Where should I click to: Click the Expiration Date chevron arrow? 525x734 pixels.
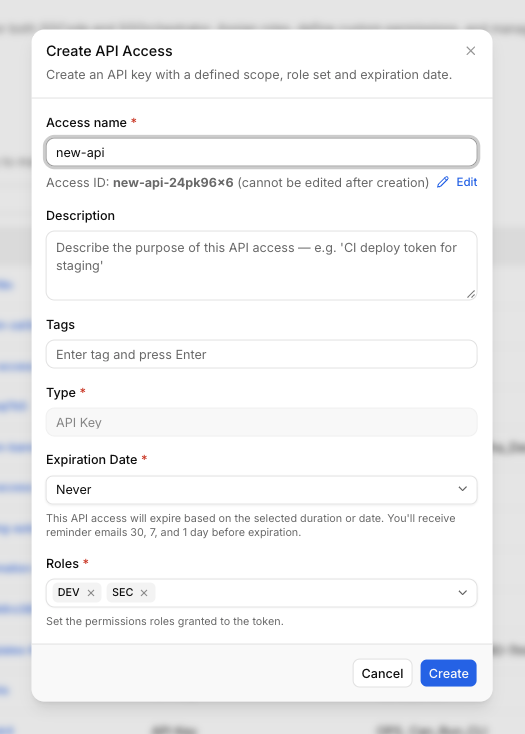point(463,489)
